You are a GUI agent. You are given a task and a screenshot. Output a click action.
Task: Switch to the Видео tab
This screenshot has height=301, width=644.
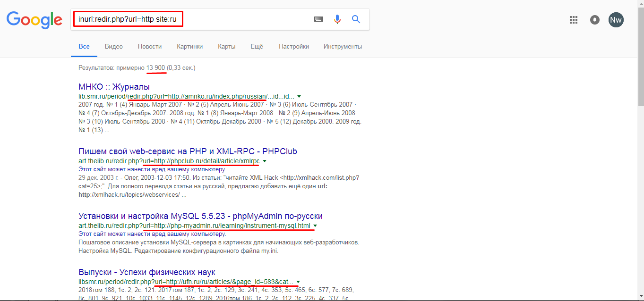point(114,46)
